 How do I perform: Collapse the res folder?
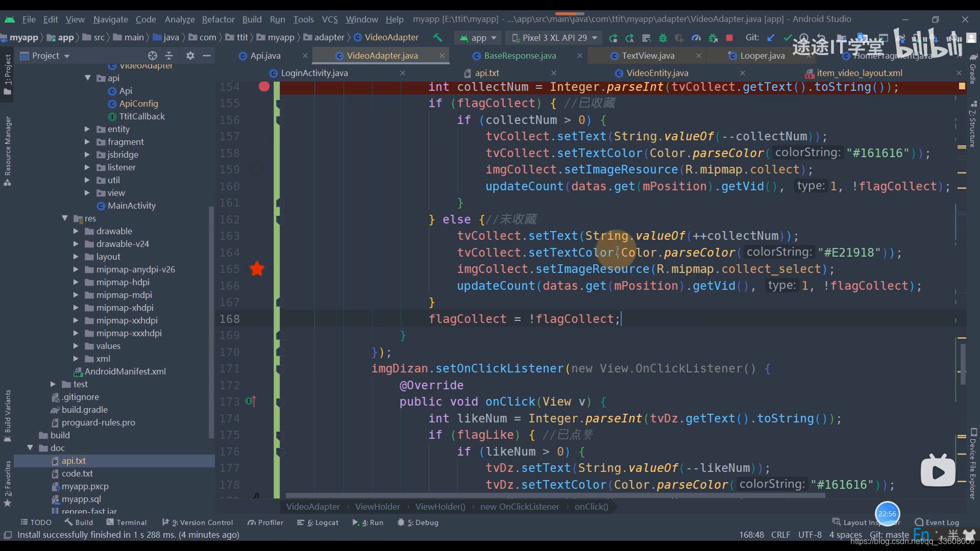[x=65, y=218]
